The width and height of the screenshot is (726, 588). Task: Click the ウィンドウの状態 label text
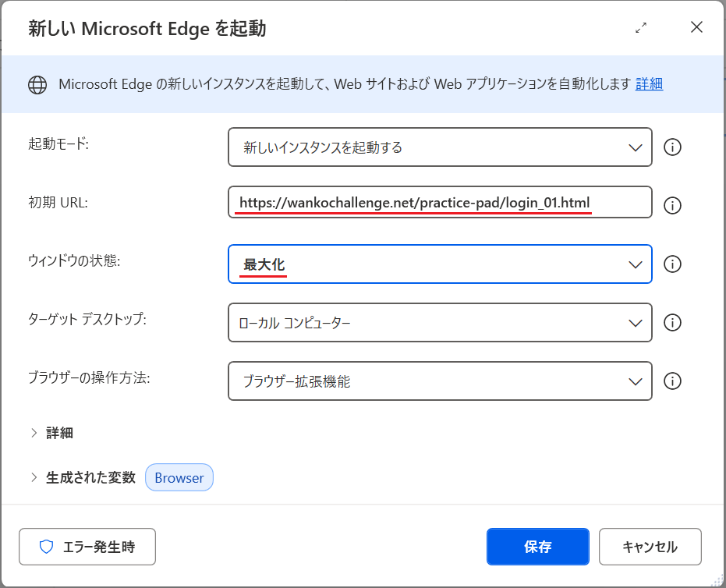click(74, 260)
